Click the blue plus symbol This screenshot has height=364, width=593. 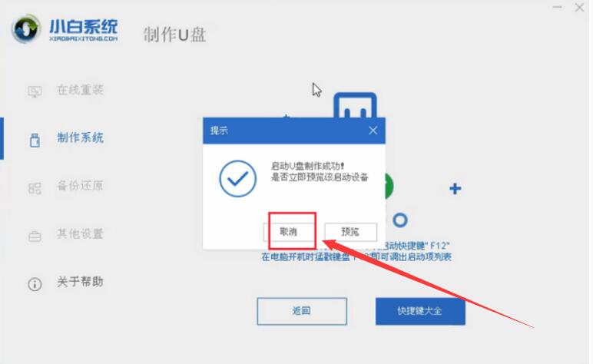pyautogui.click(x=455, y=188)
